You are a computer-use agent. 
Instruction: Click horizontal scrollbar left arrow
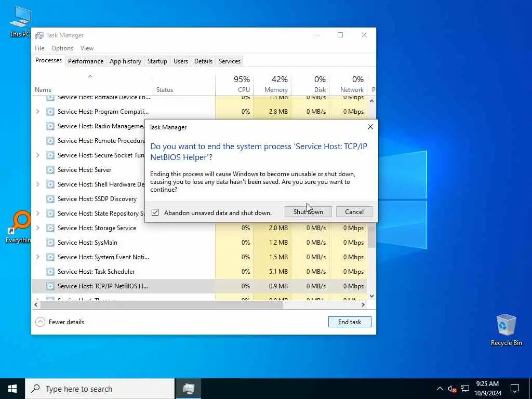(x=36, y=304)
